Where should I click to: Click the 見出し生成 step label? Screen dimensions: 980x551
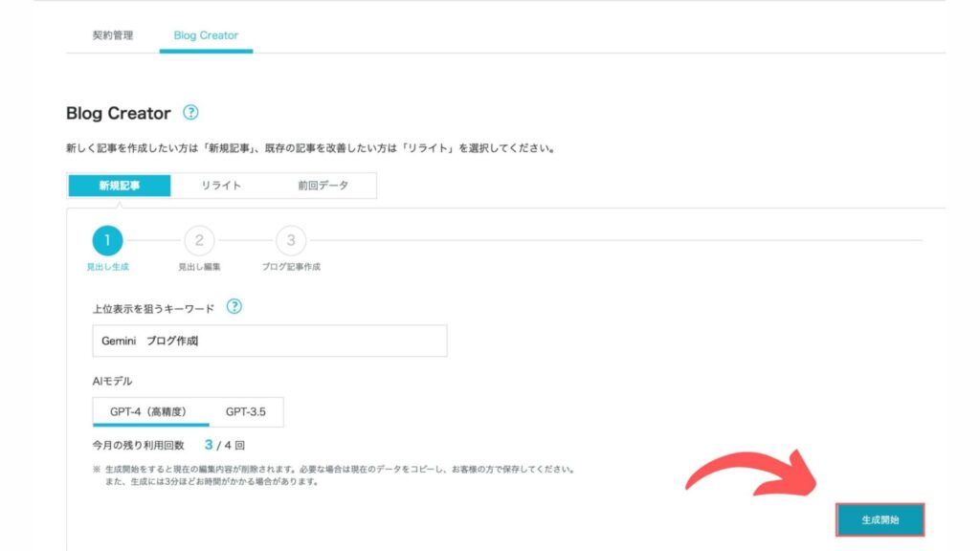(x=107, y=267)
